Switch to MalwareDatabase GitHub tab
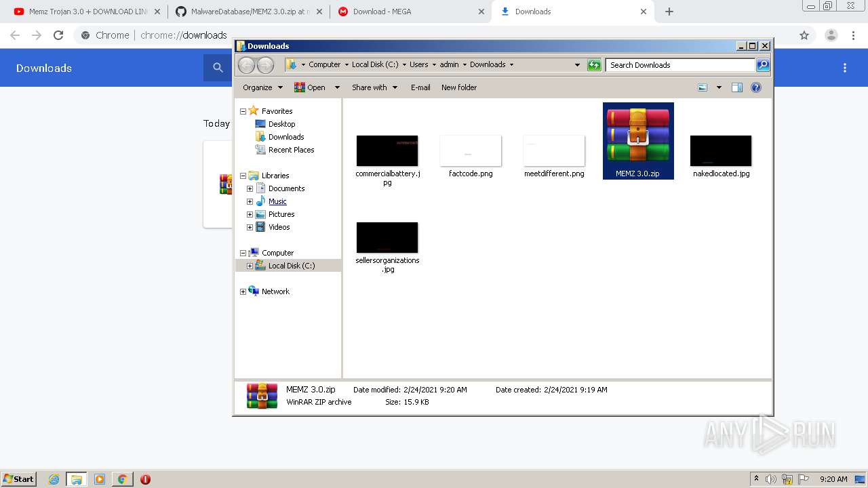868x488 pixels. pos(248,12)
